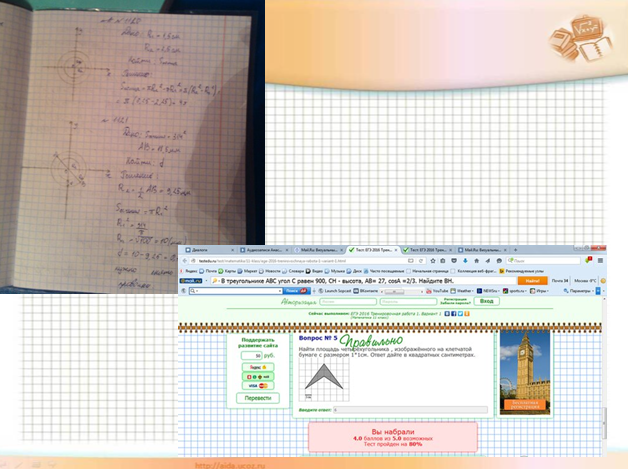Click the password field in Авторизация
The height and width of the screenshot is (469, 628).
pyautogui.click(x=408, y=301)
